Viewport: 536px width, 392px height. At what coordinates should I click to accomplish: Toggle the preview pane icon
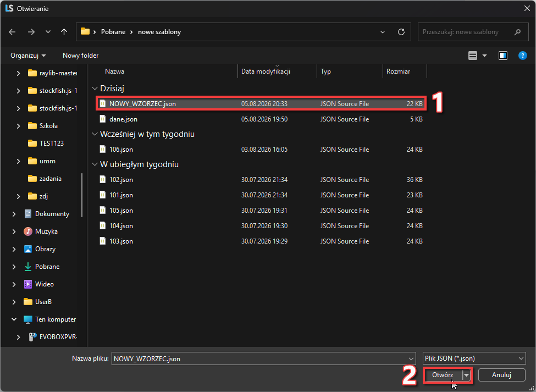pyautogui.click(x=503, y=56)
